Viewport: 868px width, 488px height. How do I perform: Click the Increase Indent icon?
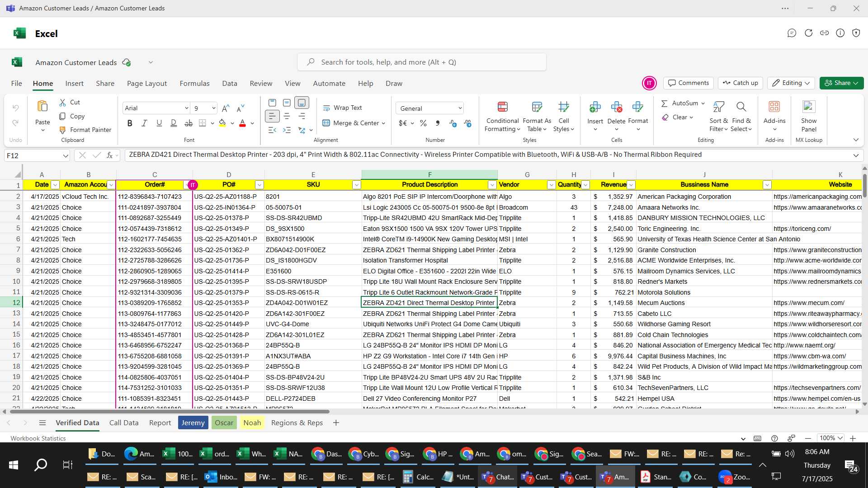point(287,130)
